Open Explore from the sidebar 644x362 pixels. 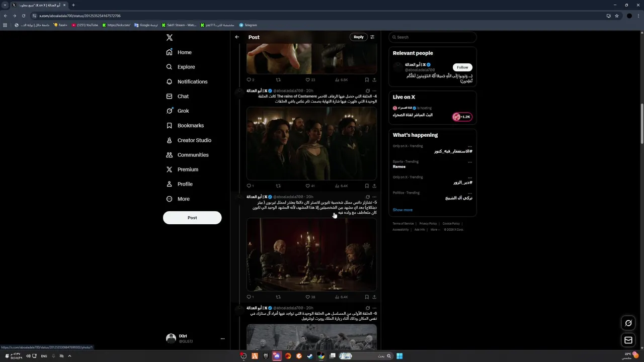point(181,67)
